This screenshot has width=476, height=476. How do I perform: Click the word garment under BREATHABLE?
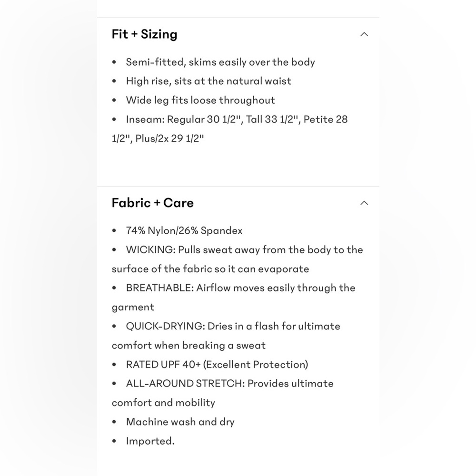coord(133,307)
